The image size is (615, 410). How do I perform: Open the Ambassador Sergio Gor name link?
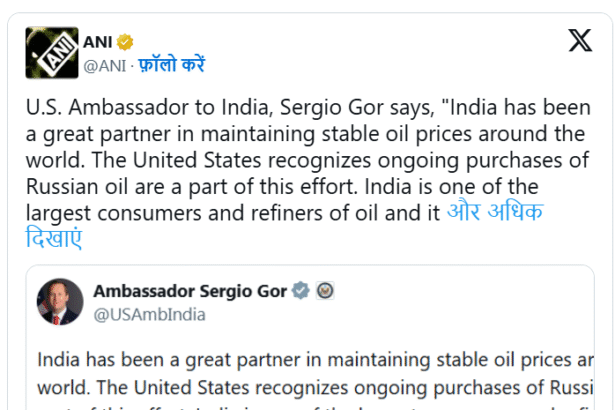(x=189, y=292)
